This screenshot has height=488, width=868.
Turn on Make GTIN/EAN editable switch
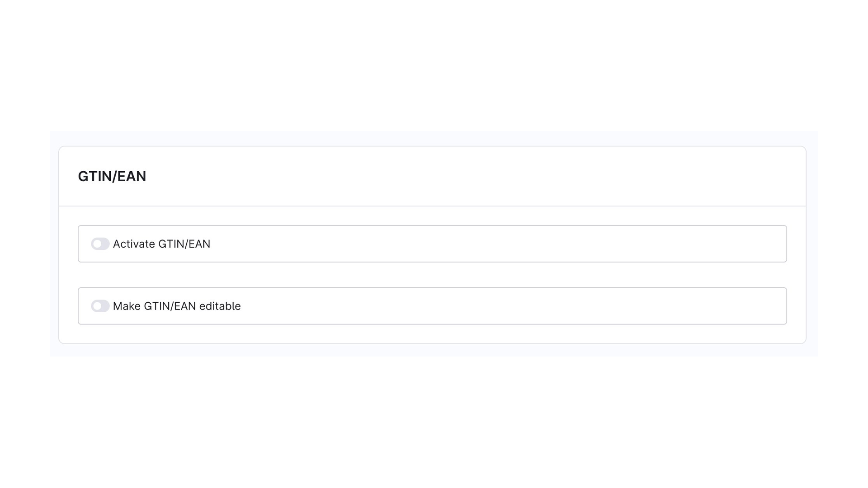click(x=100, y=306)
